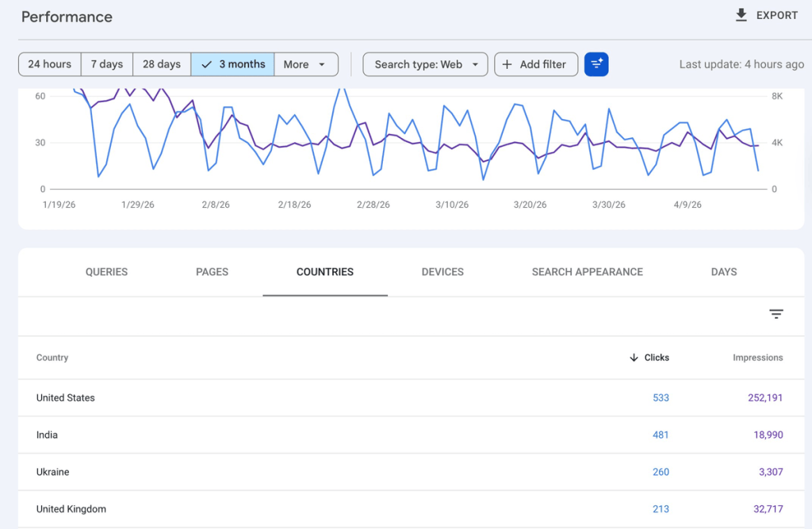Sort the table by Impressions column

tap(757, 358)
